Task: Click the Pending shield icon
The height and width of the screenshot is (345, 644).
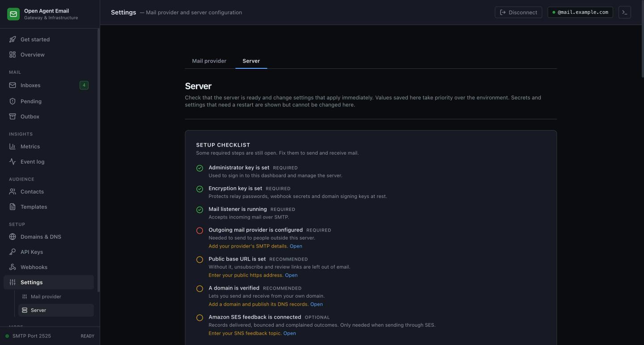Action: click(x=13, y=101)
